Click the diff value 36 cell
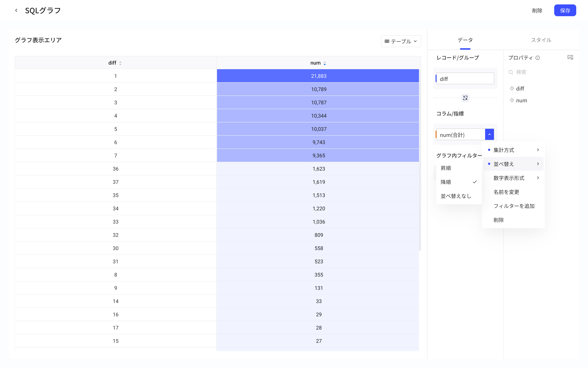The height and width of the screenshot is (368, 588). (x=116, y=169)
